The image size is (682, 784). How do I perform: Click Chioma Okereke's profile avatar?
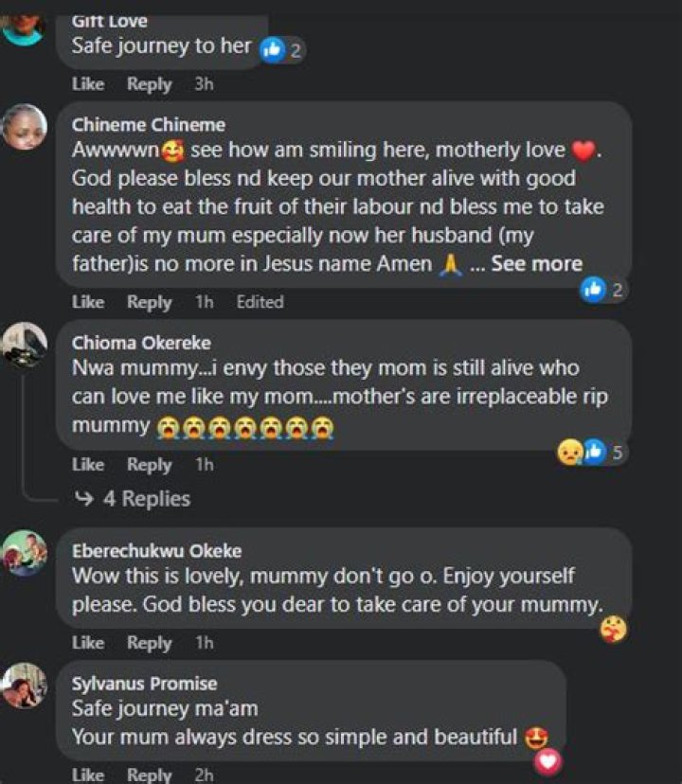coord(23,344)
